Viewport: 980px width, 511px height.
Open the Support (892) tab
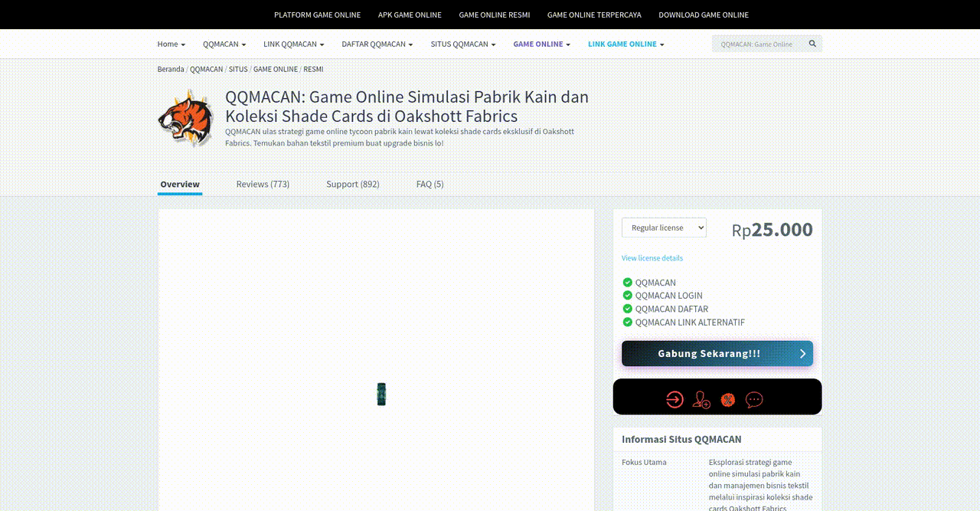point(353,184)
